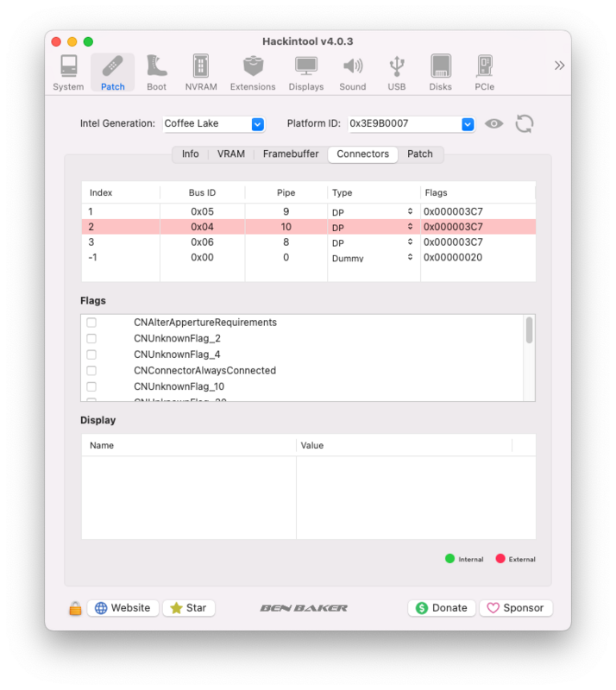Viewport: 616px width, 690px height.
Task: Select the Connectors tab
Action: 363,154
